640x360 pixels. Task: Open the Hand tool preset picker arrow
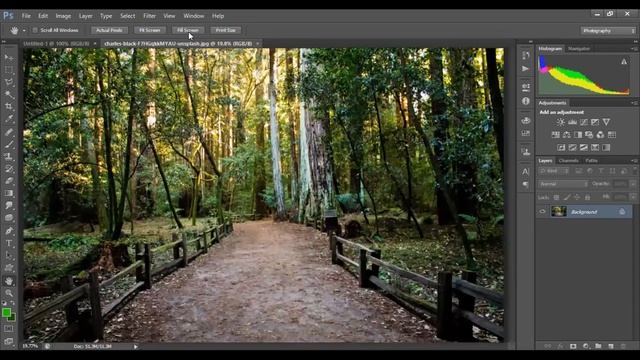tap(24, 31)
